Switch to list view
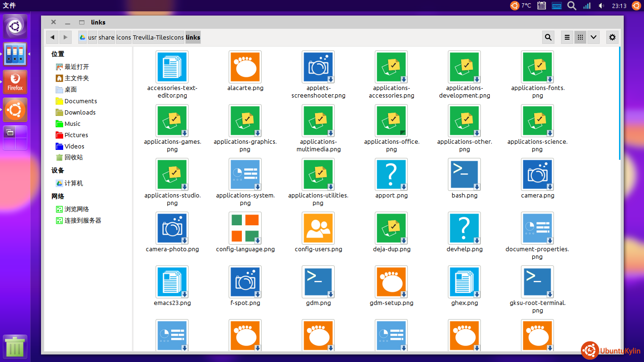The image size is (644, 362). click(x=567, y=38)
